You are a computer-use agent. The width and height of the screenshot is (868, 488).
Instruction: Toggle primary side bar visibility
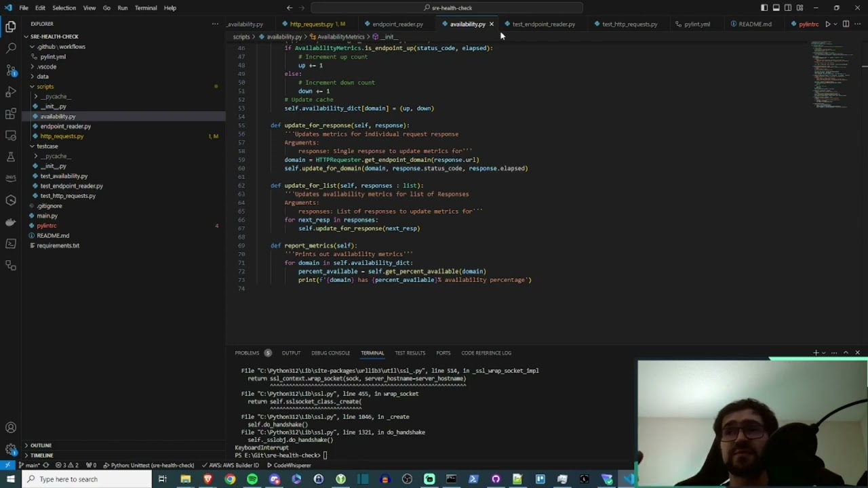tap(764, 7)
